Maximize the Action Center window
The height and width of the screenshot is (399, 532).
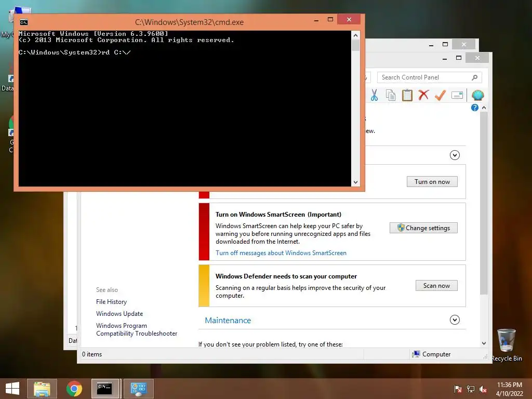458,58
